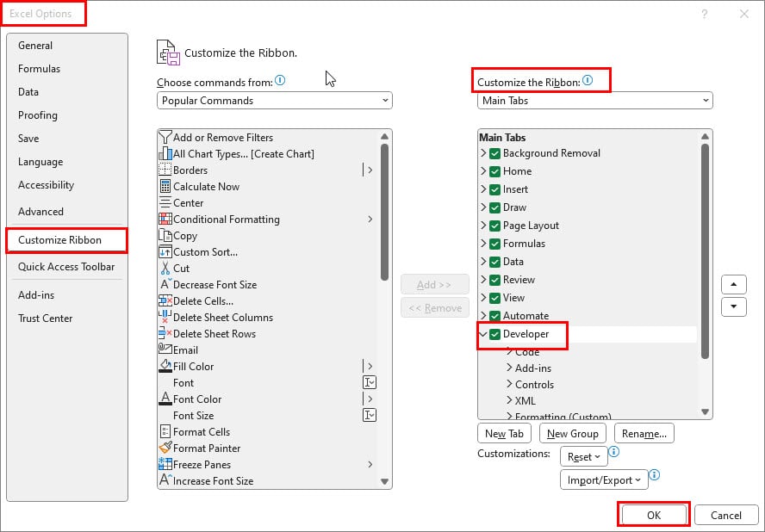Click the Format Painter brush icon

pos(165,448)
